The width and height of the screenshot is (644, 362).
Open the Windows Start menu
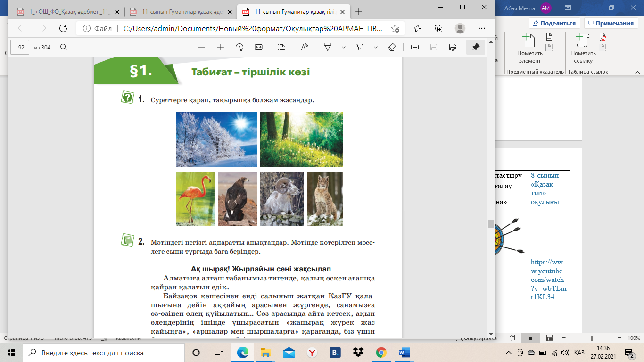(11, 353)
